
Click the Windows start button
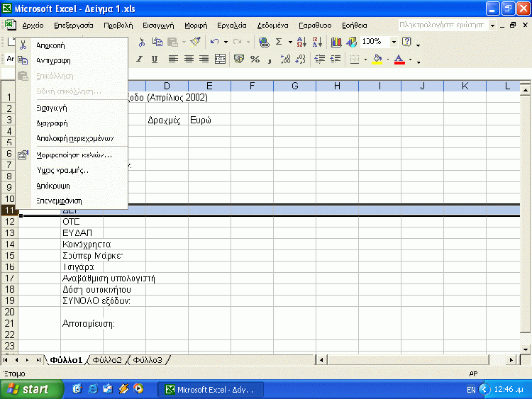pyautogui.click(x=32, y=389)
